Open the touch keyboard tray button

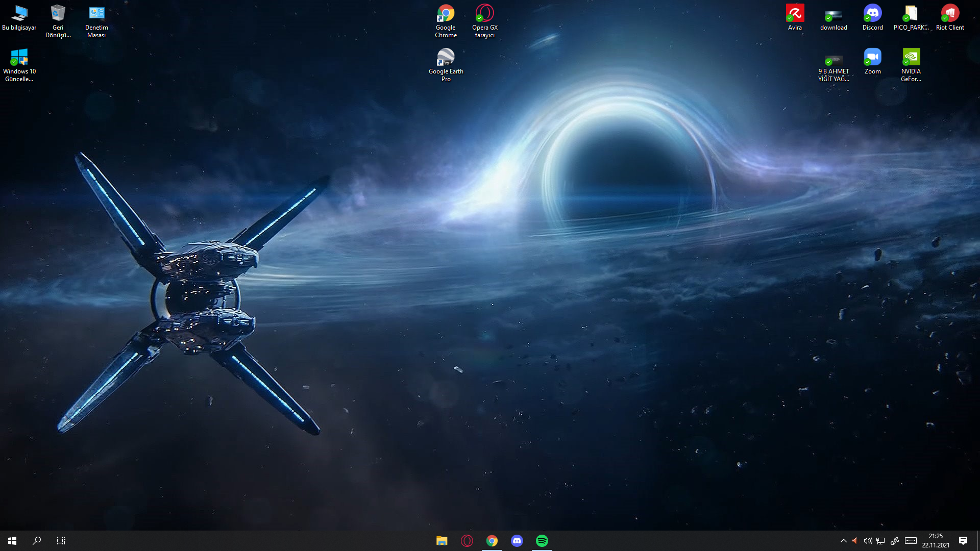911,541
